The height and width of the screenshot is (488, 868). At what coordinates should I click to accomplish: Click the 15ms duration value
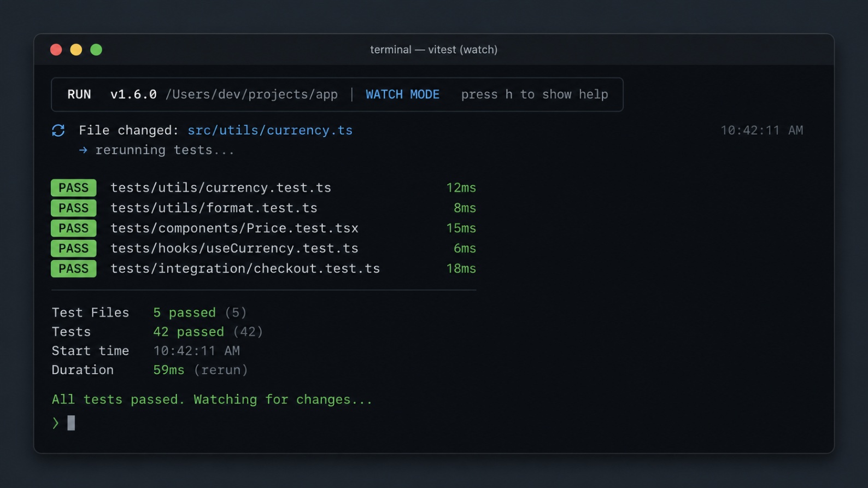pos(461,228)
